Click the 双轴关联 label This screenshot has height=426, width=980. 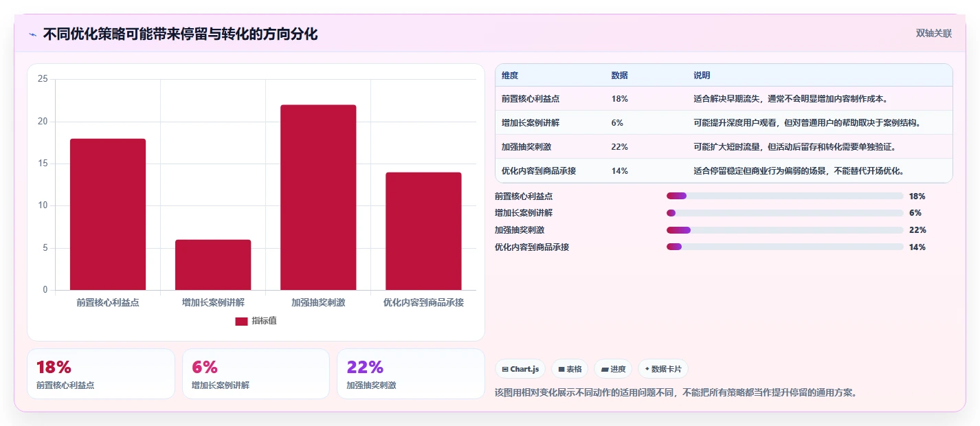(x=934, y=33)
